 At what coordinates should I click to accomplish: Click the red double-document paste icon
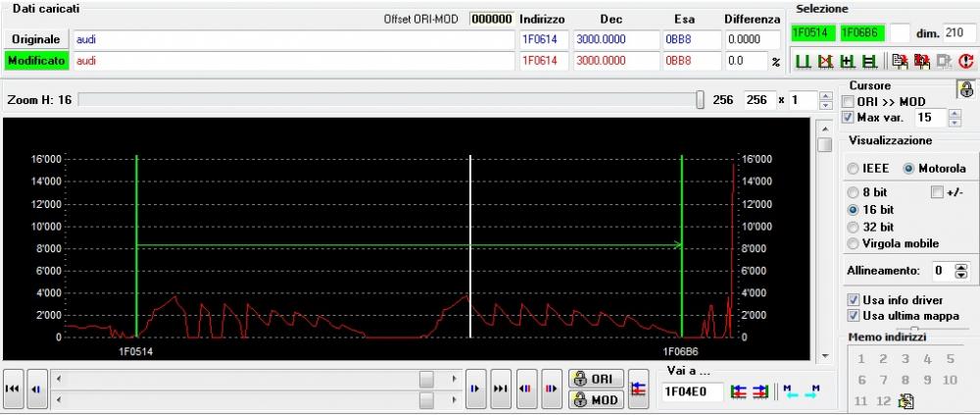click(921, 62)
